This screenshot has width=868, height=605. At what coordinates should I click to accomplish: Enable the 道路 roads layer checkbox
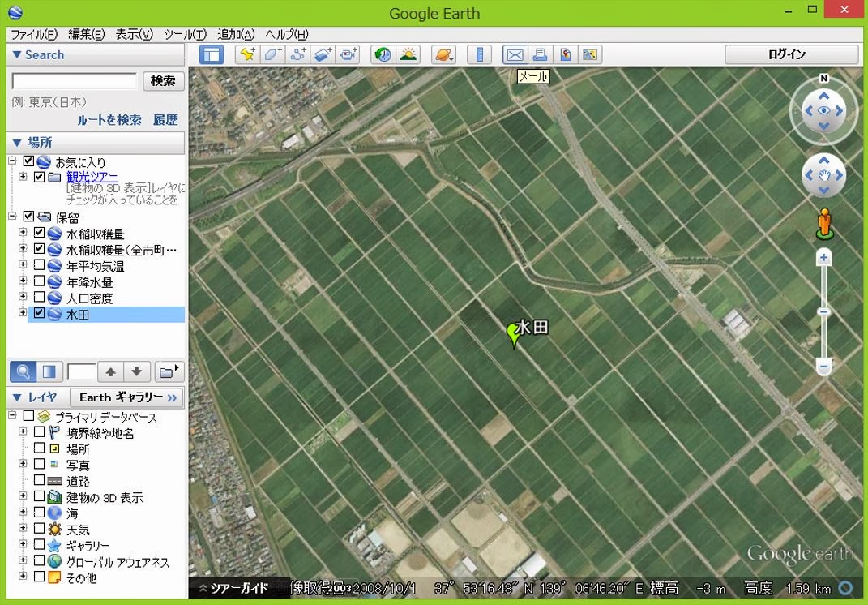point(39,480)
